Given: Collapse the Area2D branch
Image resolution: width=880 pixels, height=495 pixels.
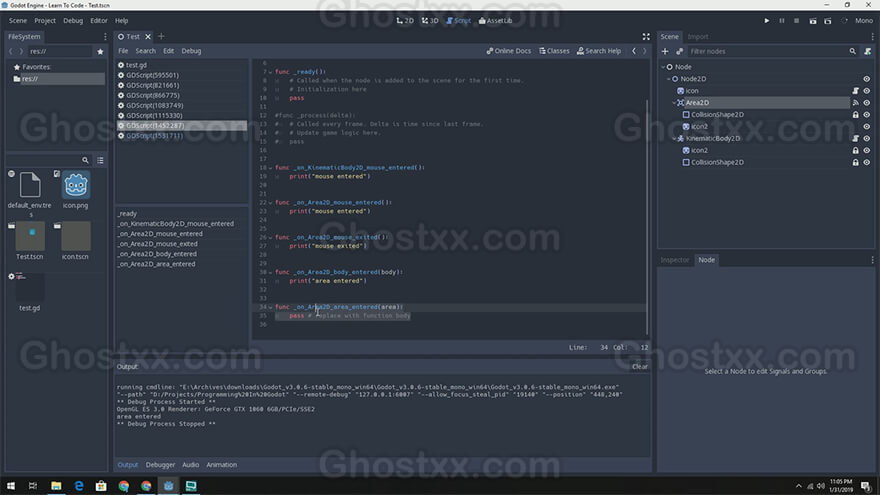Looking at the screenshot, I should (674, 103).
